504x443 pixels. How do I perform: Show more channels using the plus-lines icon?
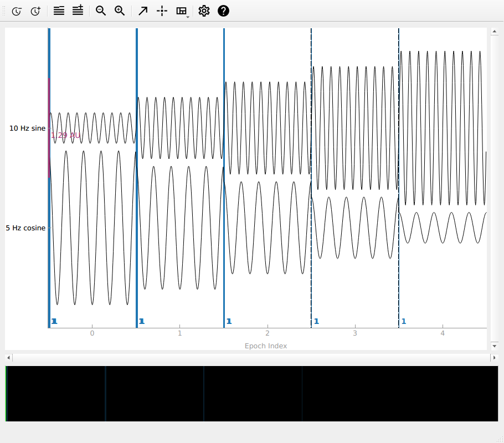[78, 11]
